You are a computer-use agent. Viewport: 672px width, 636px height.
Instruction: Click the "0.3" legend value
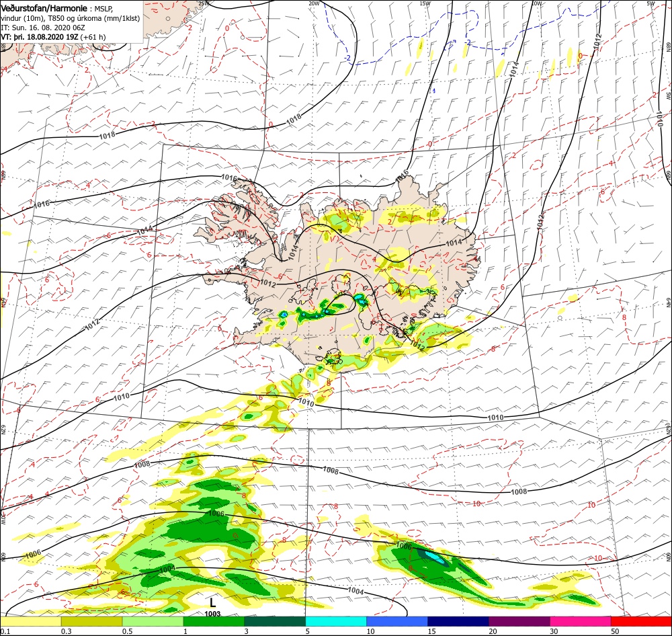(x=67, y=631)
